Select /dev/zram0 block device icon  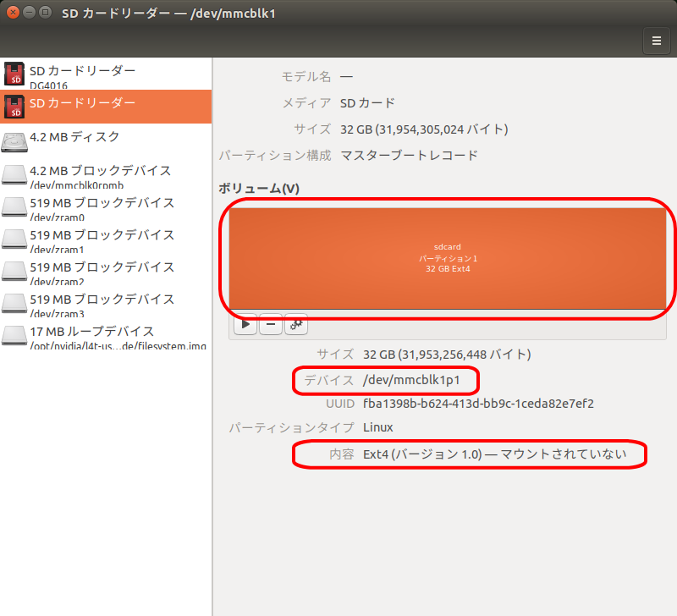tap(14, 206)
